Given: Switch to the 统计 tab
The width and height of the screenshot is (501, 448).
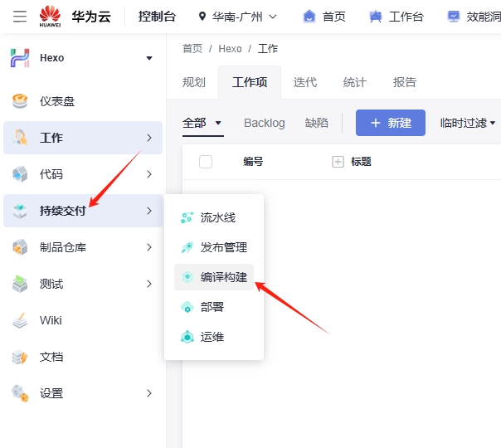Looking at the screenshot, I should 355,82.
